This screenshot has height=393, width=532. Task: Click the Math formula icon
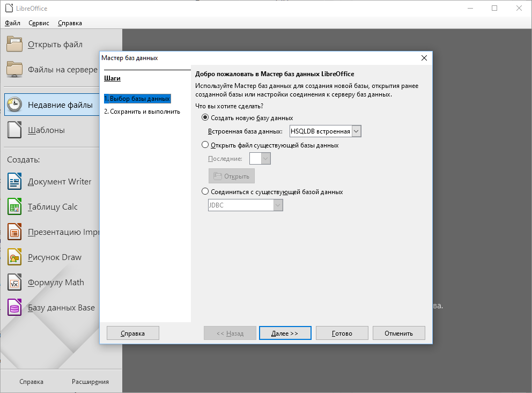point(14,283)
